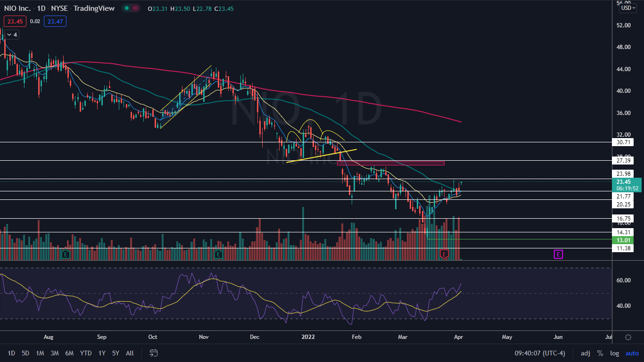Click the green market open status dot

(126, 8)
